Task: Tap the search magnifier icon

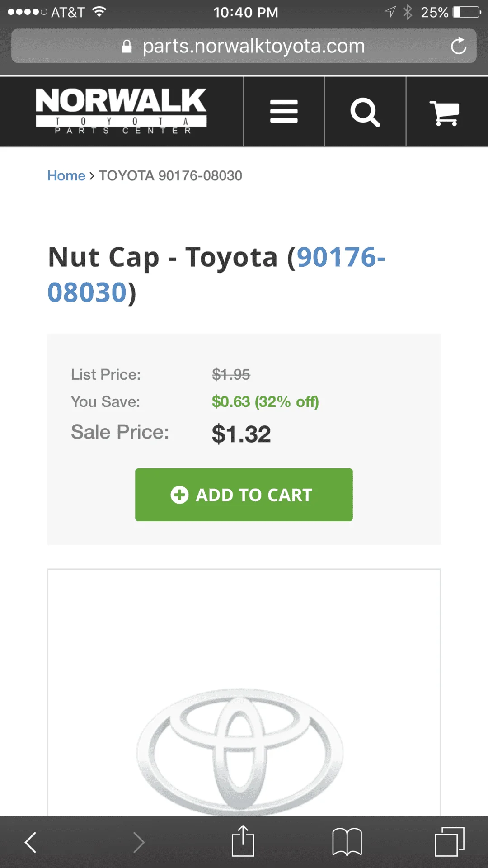Action: tap(365, 112)
